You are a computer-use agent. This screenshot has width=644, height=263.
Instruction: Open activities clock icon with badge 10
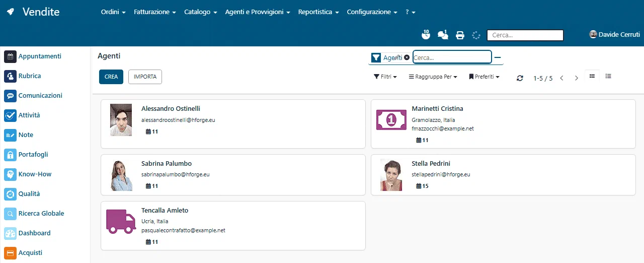[426, 35]
